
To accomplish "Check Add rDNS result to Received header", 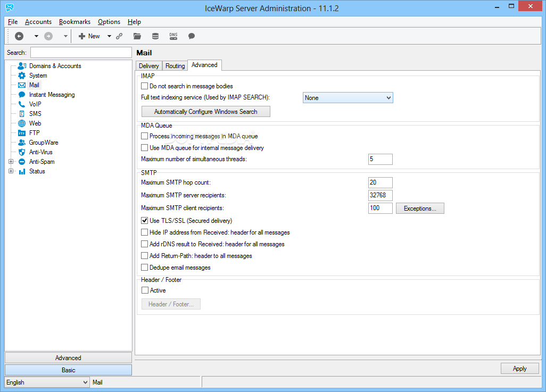I will point(145,244).
